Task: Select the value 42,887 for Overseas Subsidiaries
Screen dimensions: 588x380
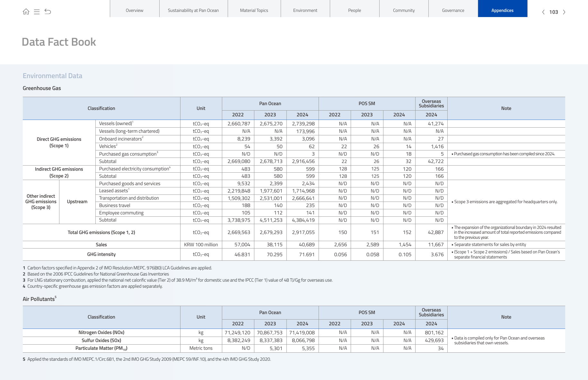Action: click(x=436, y=232)
